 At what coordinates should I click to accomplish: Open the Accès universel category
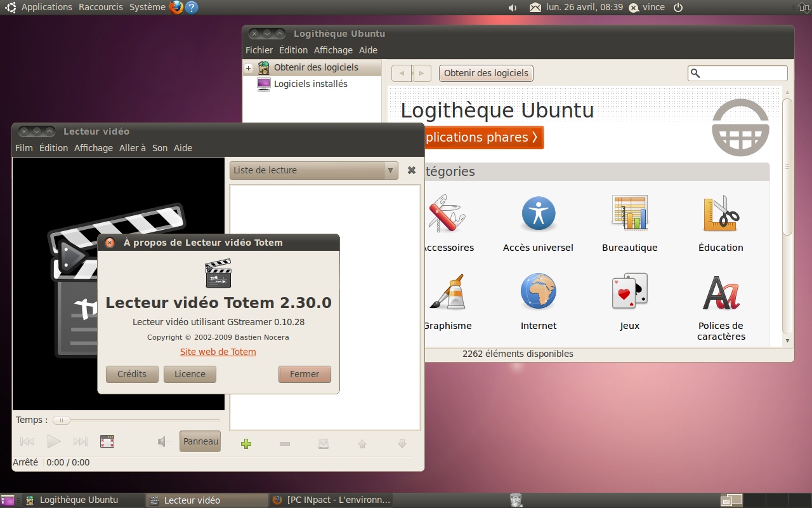click(539, 213)
